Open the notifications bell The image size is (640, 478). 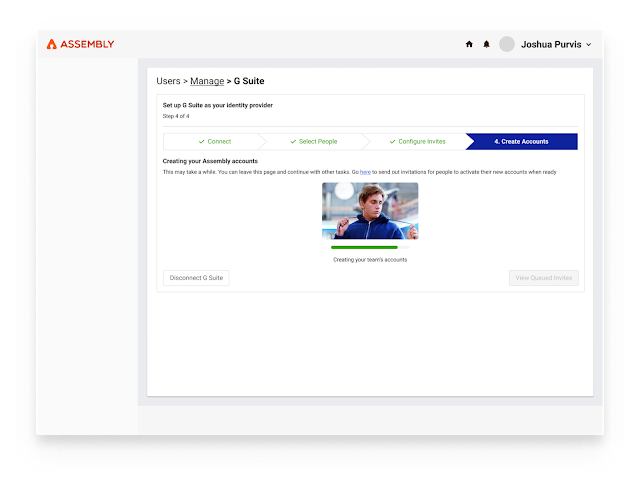486,44
